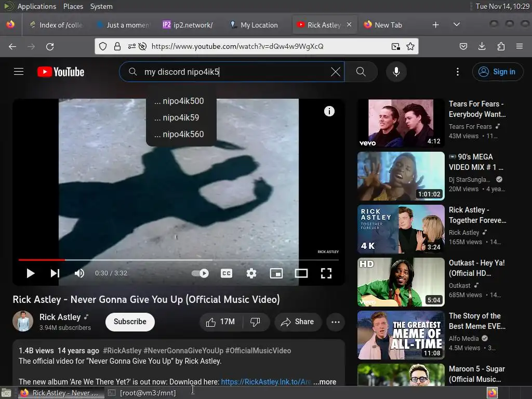The width and height of the screenshot is (532, 399).
Task: Open Rick Astley channel name link
Action: (x=60, y=317)
